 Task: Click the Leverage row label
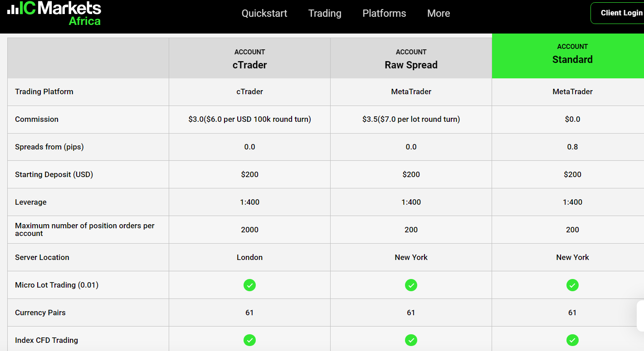[31, 202]
